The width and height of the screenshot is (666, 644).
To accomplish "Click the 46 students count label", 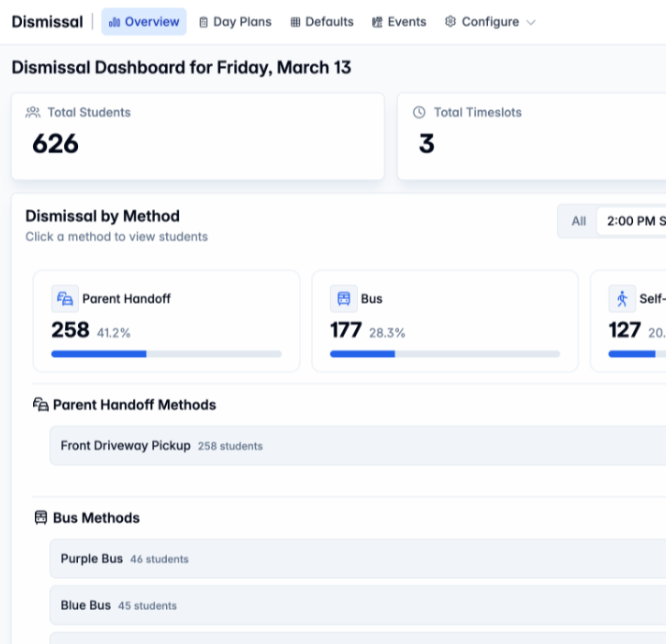I will coord(160,559).
